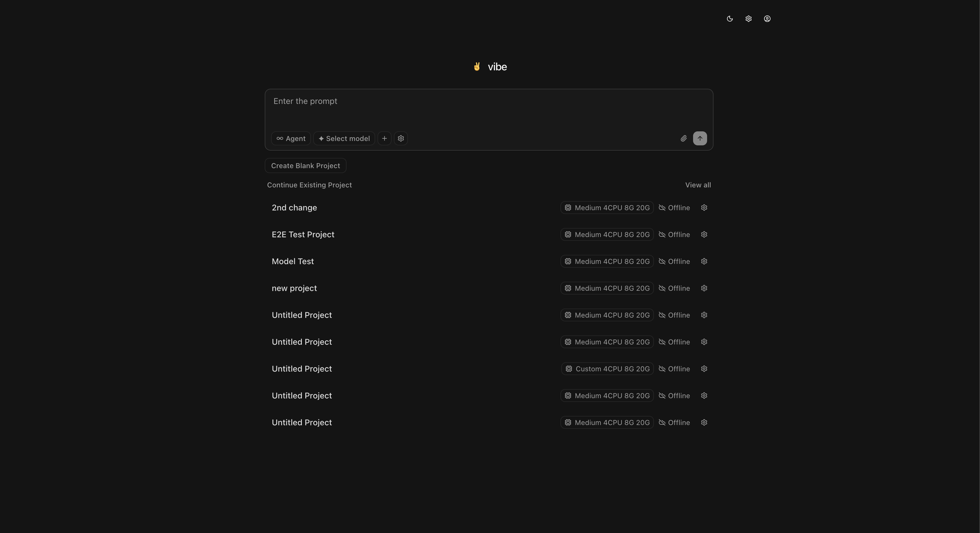Click Create Blank Project button
The width and height of the screenshot is (980, 533).
306,166
